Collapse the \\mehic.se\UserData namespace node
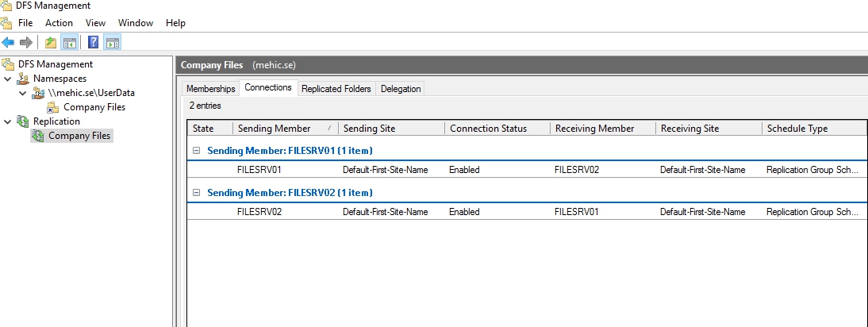The image size is (868, 327). [23, 93]
